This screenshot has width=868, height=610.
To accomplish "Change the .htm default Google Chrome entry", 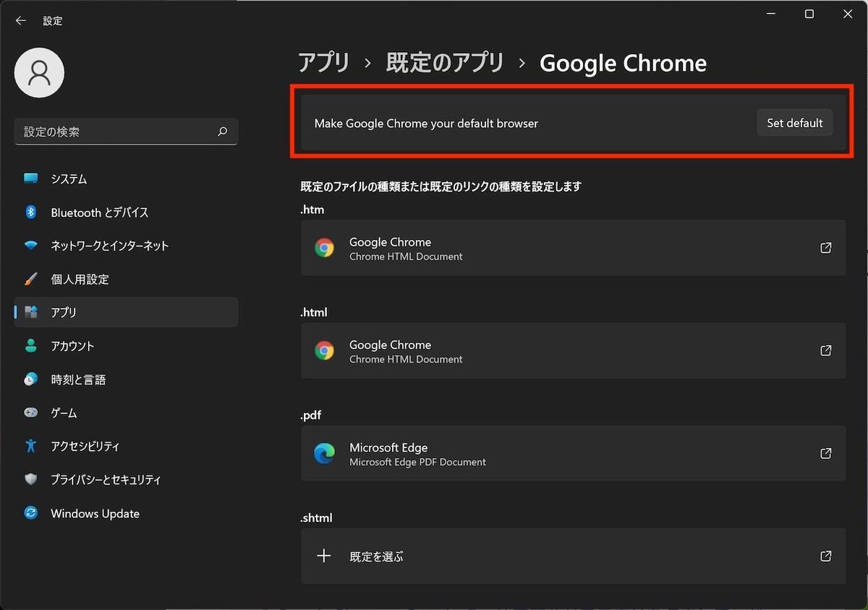I will coord(573,248).
